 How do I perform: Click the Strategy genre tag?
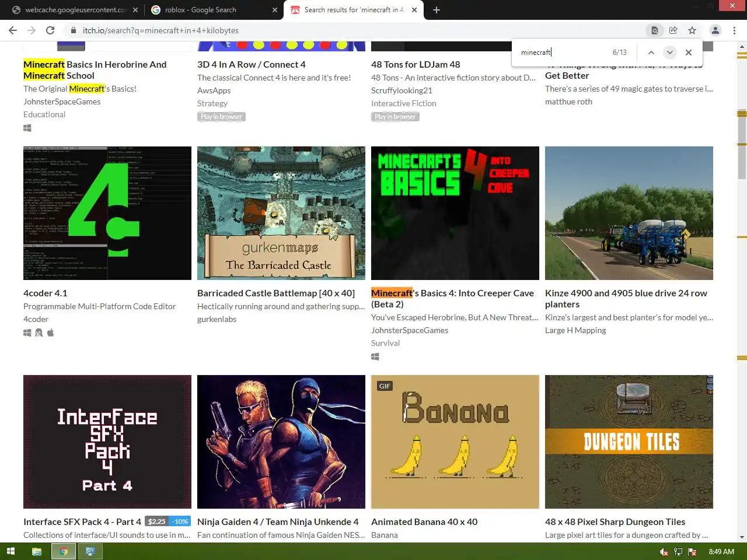tap(212, 103)
